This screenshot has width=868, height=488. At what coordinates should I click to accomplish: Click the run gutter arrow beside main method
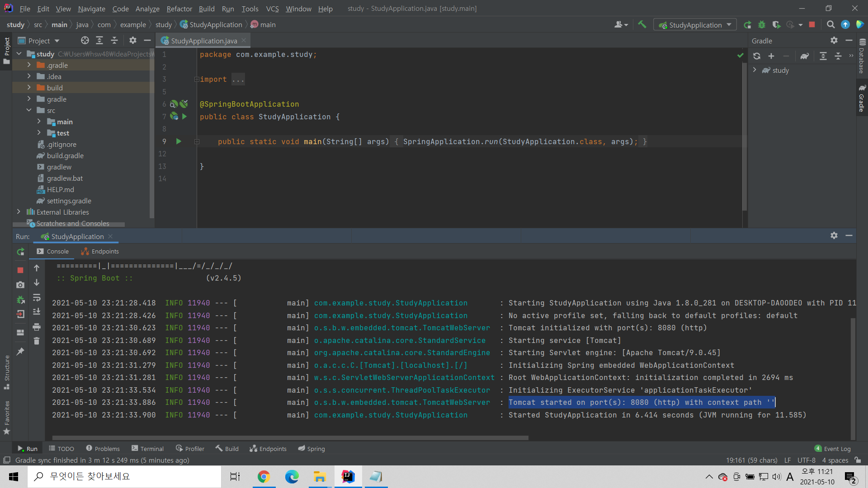(x=179, y=141)
